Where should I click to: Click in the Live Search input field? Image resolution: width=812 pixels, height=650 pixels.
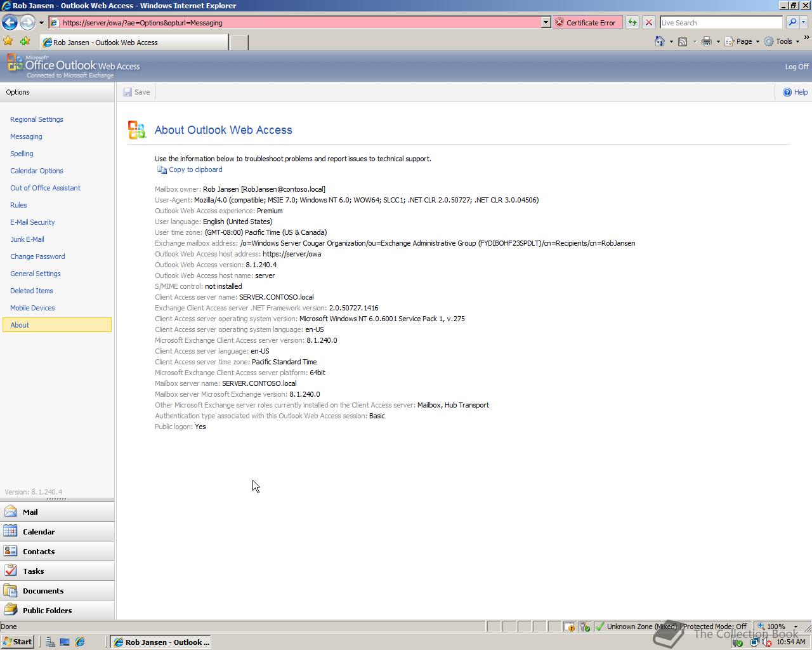(x=721, y=22)
